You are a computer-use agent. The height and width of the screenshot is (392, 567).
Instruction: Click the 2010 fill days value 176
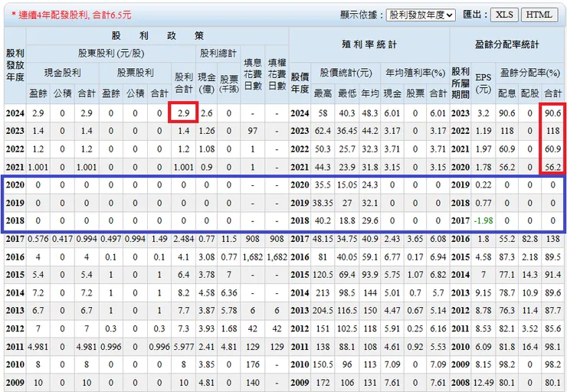pos(253,364)
